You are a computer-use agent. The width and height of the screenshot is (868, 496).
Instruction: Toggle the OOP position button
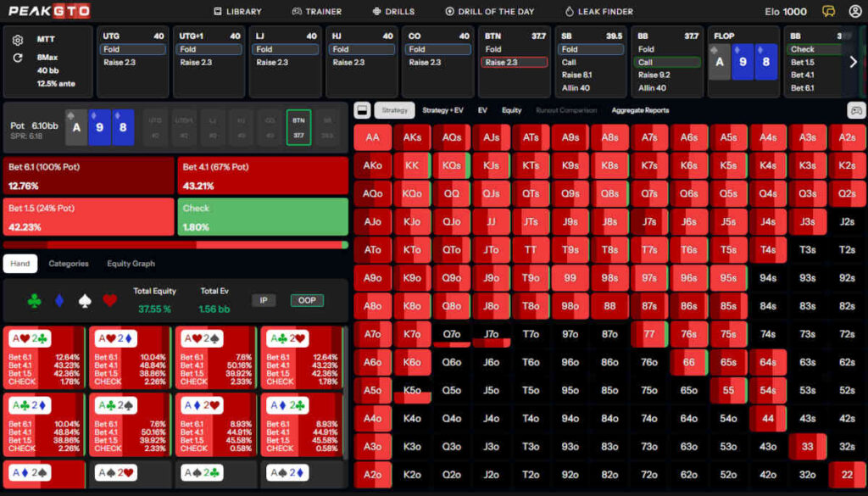(x=307, y=300)
